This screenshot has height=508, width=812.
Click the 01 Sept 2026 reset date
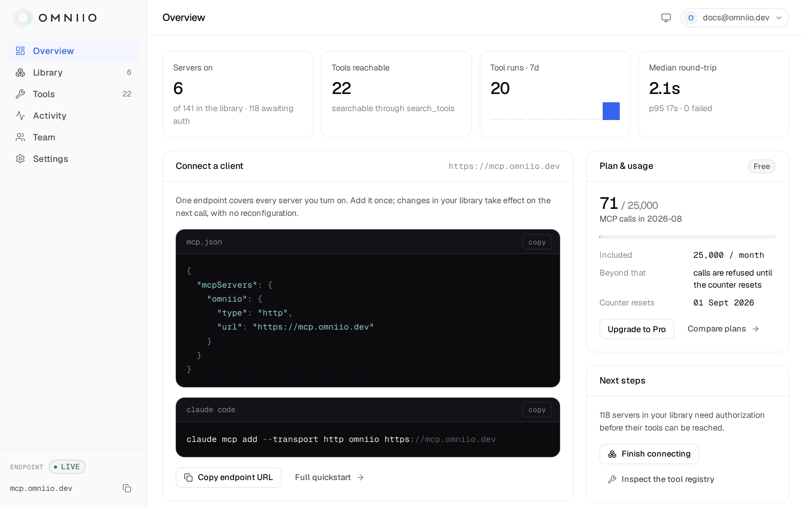pos(724,303)
